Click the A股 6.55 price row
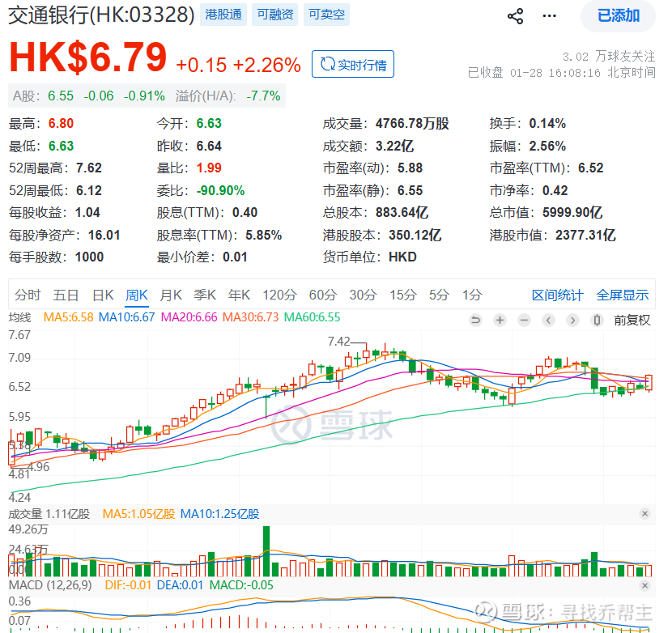Image resolution: width=672 pixels, height=633 pixels. [147, 96]
